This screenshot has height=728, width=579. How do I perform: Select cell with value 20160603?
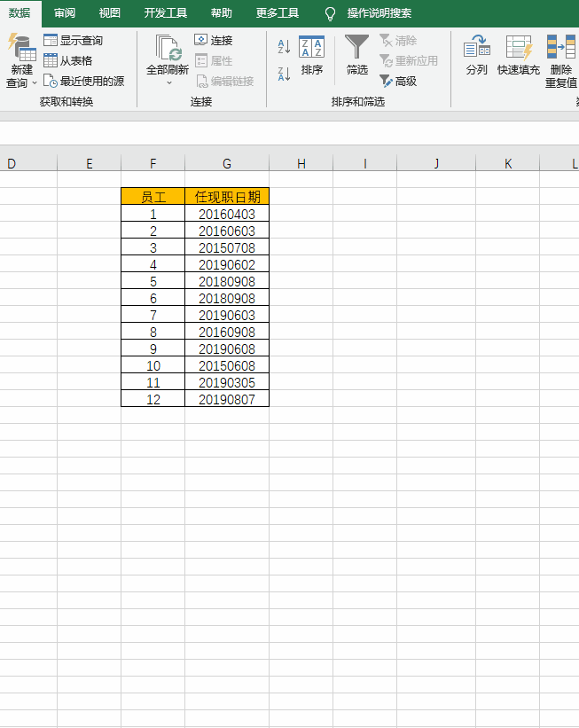(227, 231)
